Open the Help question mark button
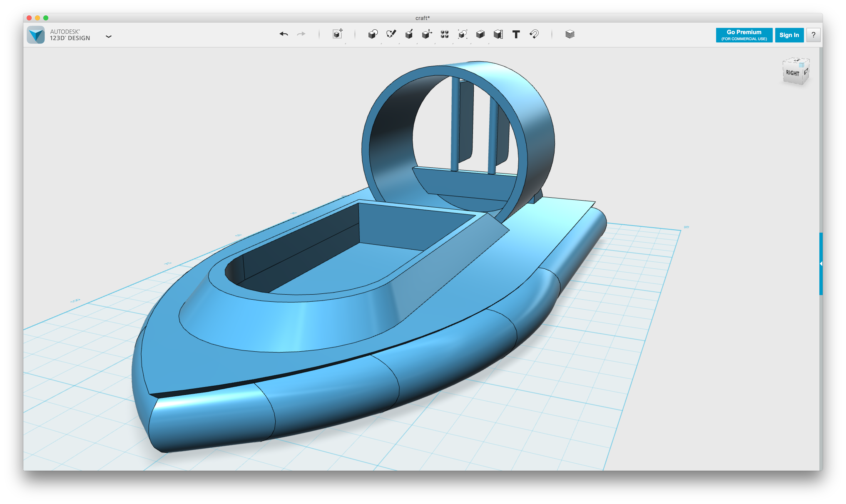Viewport: 846px width, 504px height. (x=813, y=35)
